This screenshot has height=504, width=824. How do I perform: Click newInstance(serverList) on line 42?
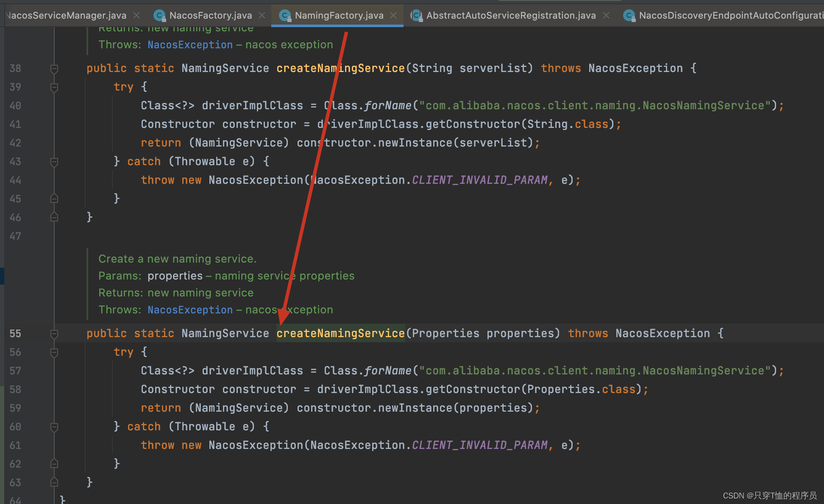pos(456,143)
